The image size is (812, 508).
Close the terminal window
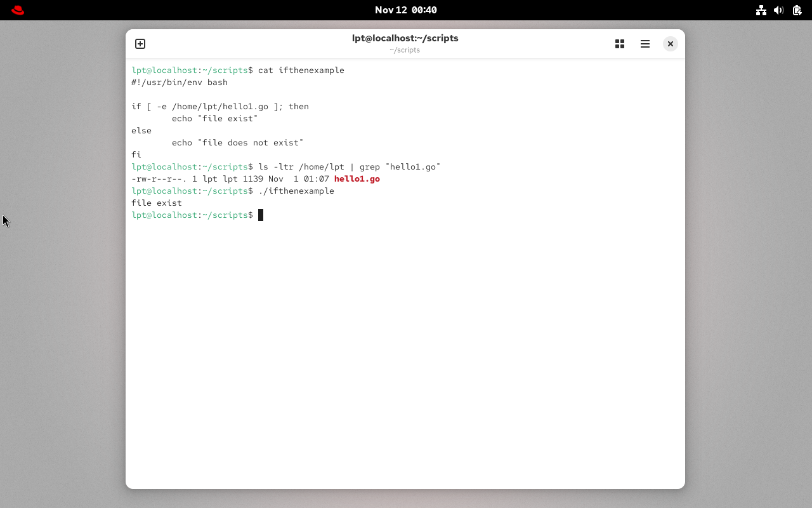coord(671,43)
